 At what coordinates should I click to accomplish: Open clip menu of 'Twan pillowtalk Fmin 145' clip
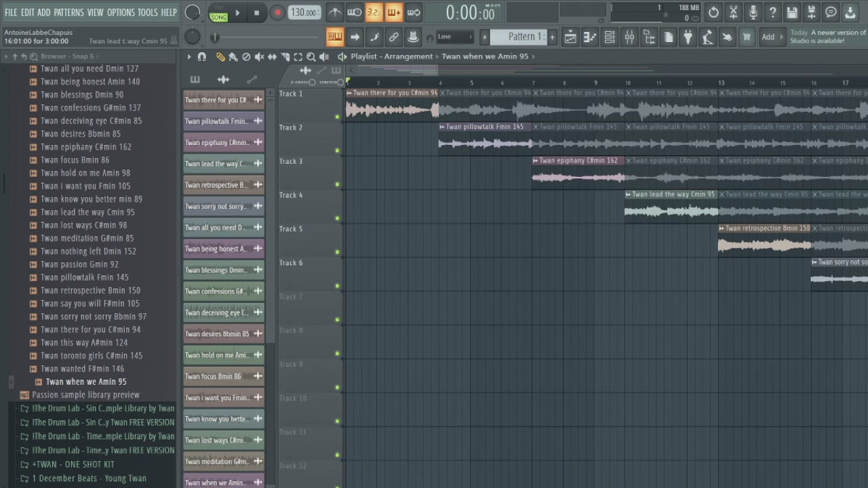tap(442, 127)
